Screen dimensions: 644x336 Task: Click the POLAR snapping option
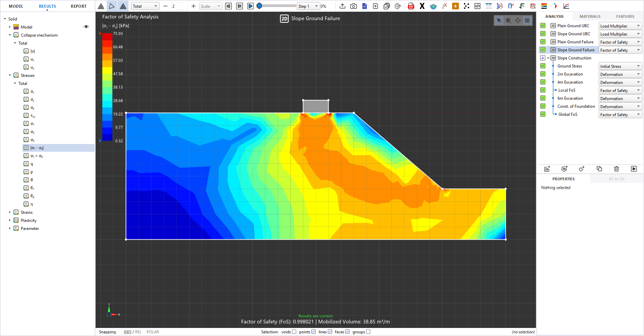pos(153,332)
